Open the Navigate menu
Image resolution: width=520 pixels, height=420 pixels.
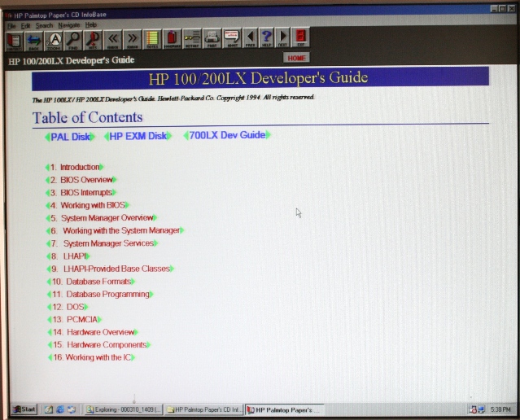(x=69, y=25)
